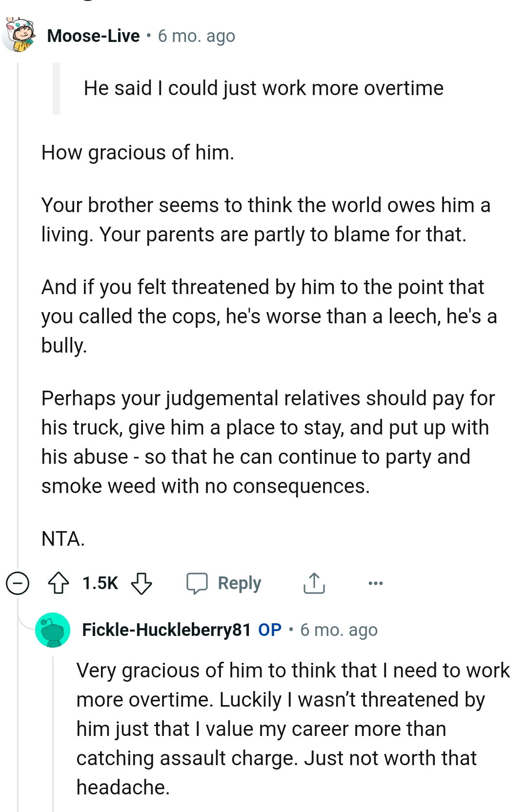Screen dimensions: 527x812
Task: Click Fickle-Huckleberry81's Snoo avatar
Action: (x=53, y=630)
